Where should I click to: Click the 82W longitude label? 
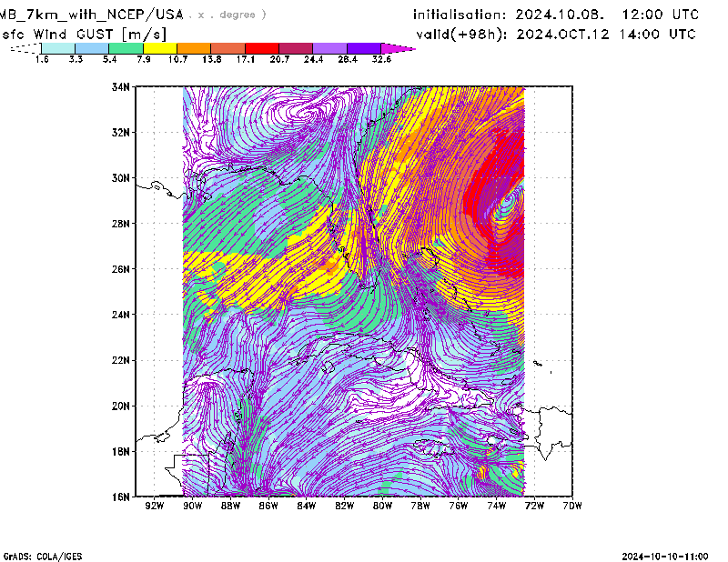[x=345, y=506]
